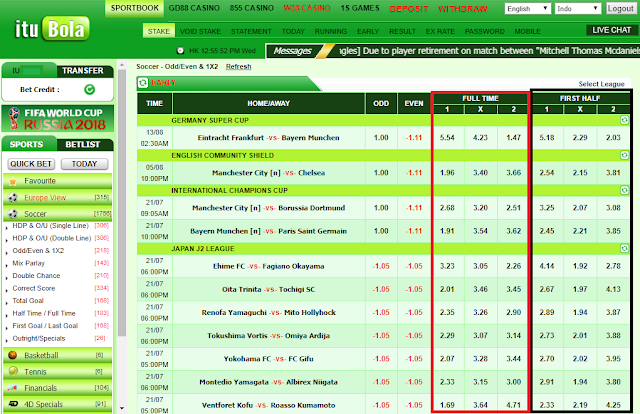The height and width of the screenshot is (414, 640).
Task: Open the FIFA World Cup Russia 2018 banner
Action: point(58,119)
